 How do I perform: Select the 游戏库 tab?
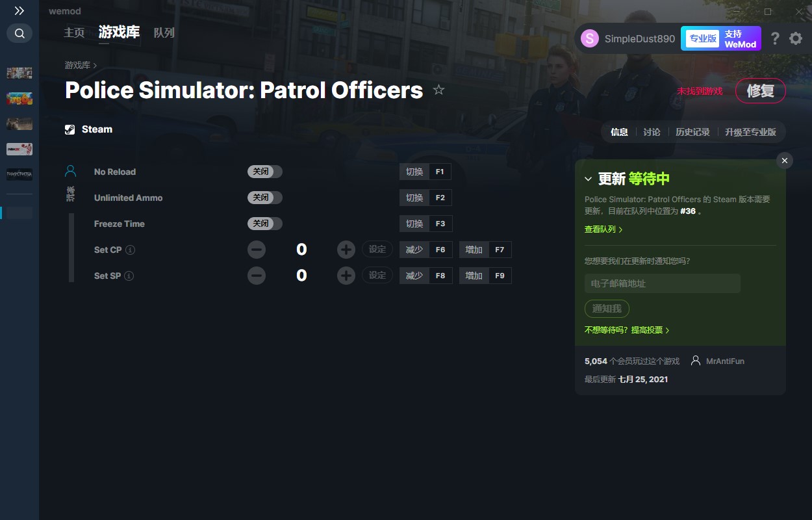119,32
